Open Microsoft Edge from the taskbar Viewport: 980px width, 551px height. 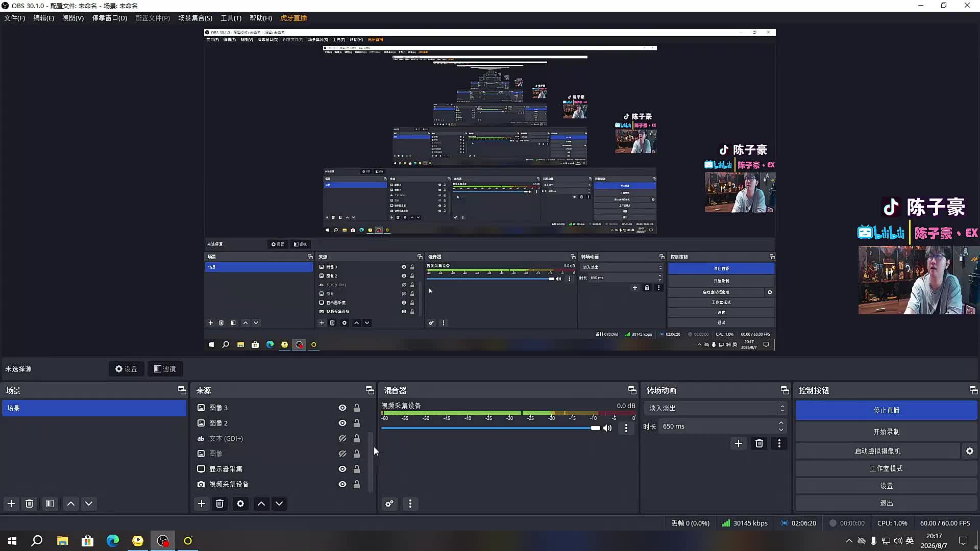(x=113, y=541)
